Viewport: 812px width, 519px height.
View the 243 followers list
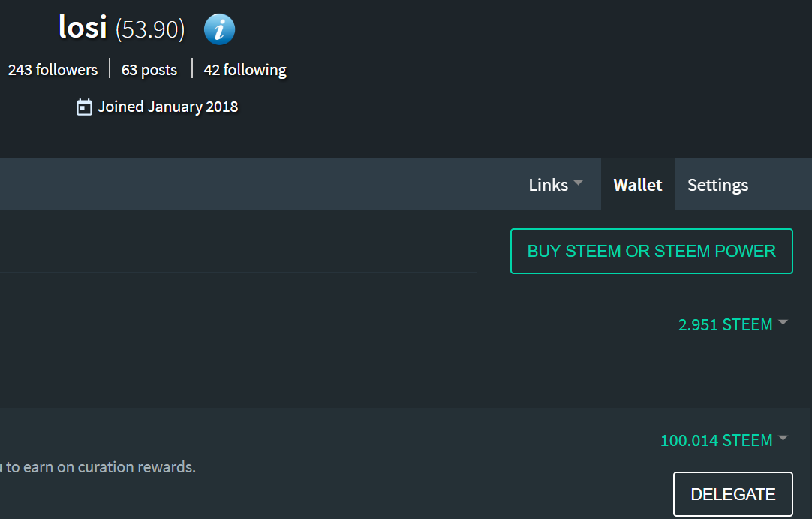click(53, 70)
